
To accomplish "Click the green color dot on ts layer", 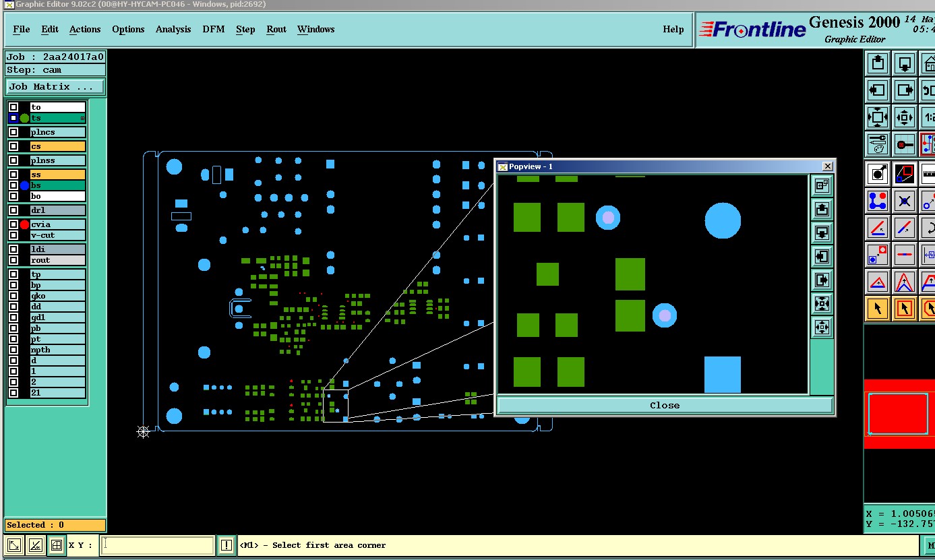I will pos(25,118).
